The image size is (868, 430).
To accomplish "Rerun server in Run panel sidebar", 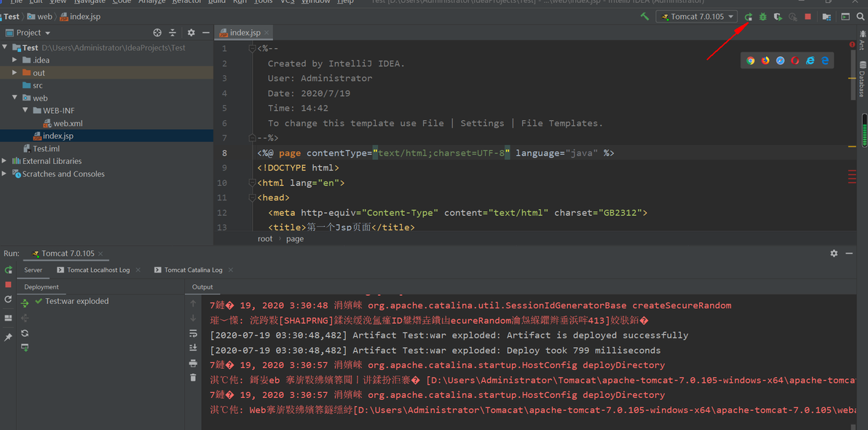I will pos(8,270).
